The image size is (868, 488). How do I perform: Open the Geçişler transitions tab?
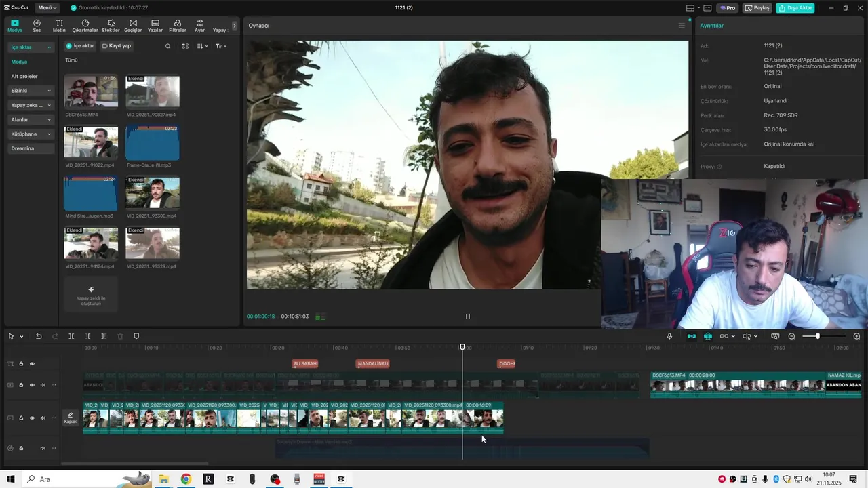point(133,26)
